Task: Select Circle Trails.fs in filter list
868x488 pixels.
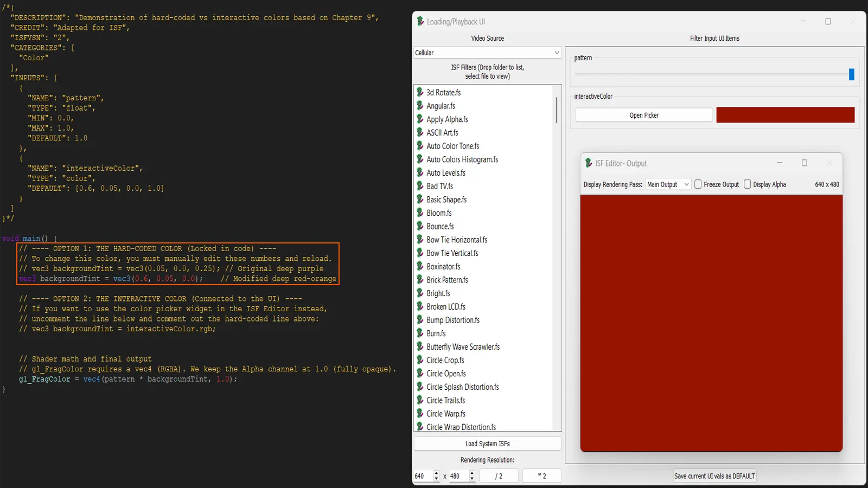Action: click(445, 400)
